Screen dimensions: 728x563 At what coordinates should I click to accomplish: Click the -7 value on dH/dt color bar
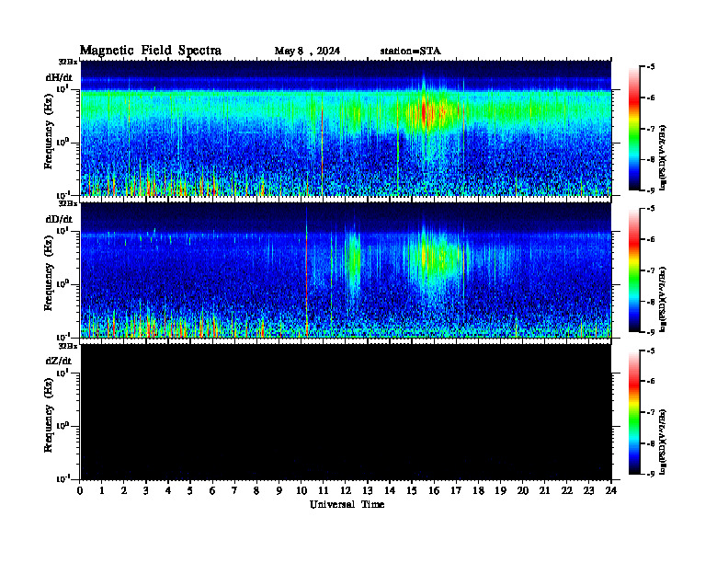click(651, 129)
